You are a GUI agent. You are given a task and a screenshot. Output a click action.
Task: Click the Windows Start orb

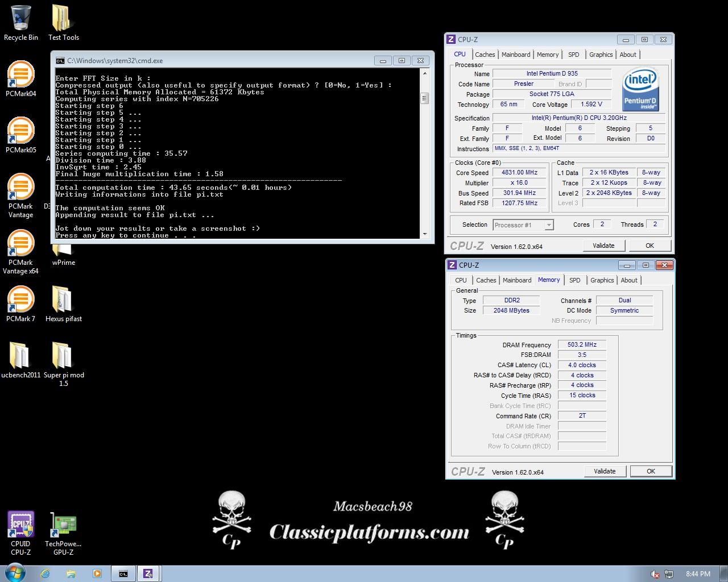(15, 573)
